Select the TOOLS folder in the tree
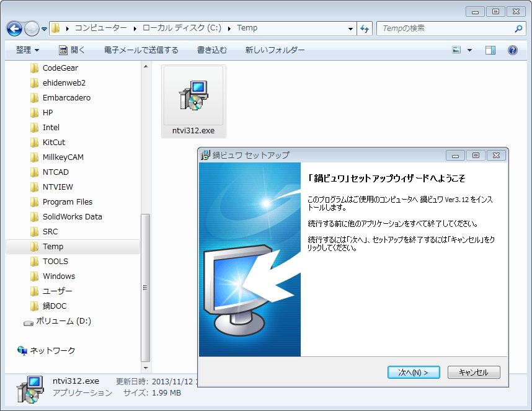This screenshot has height=411, width=532. (x=55, y=262)
